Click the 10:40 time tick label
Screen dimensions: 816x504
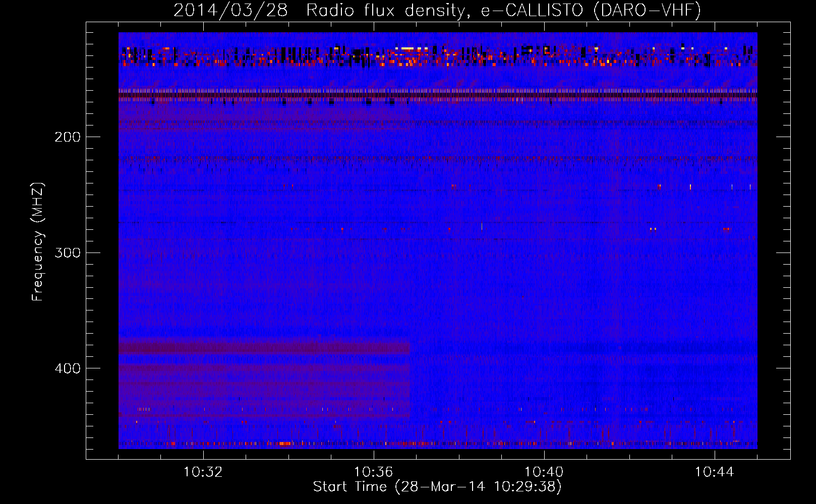tap(544, 472)
